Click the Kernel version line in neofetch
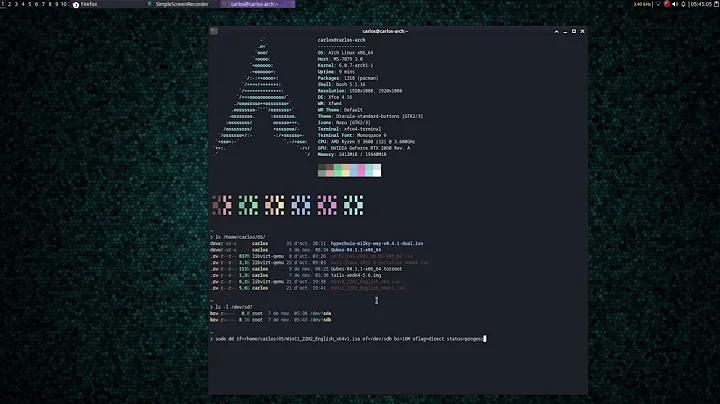Image resolution: width=720 pixels, height=404 pixels. [345, 66]
